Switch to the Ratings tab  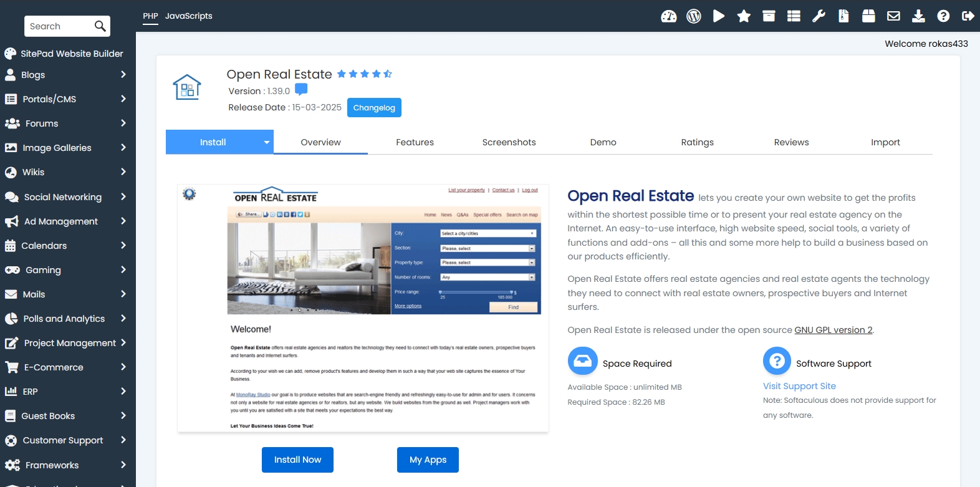pos(697,142)
